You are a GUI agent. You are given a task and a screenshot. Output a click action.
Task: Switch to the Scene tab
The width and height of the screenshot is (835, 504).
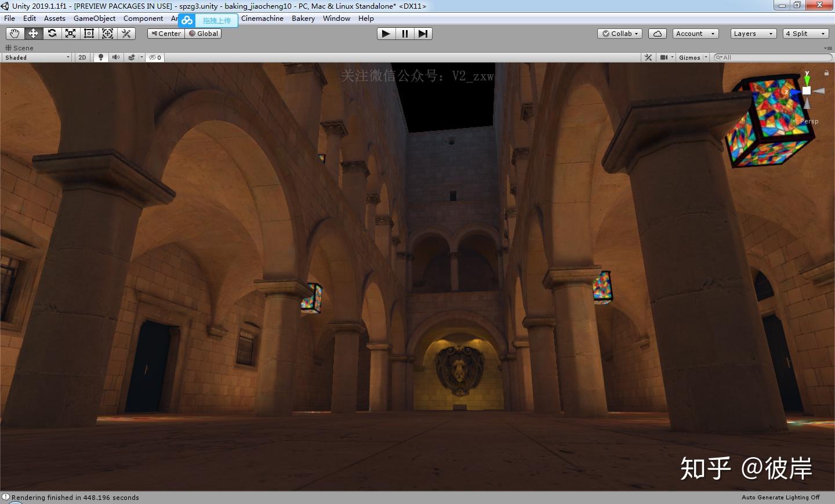click(x=19, y=48)
